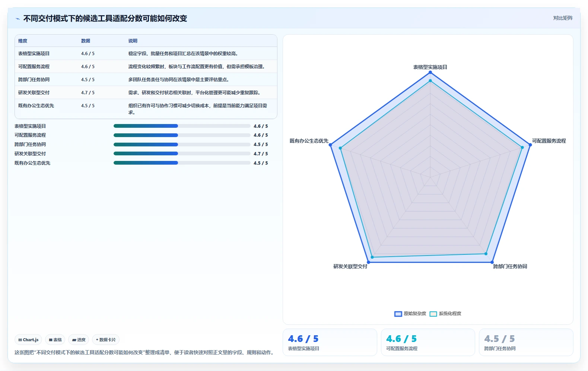Click the 可配置服务流程 radar axis label
Screen dimensions: 588x371
pos(549,141)
